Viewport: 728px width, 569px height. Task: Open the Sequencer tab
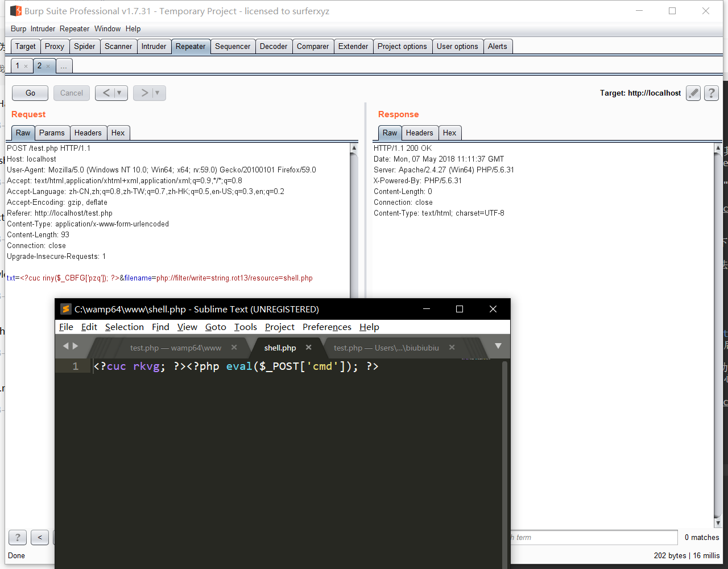(233, 46)
